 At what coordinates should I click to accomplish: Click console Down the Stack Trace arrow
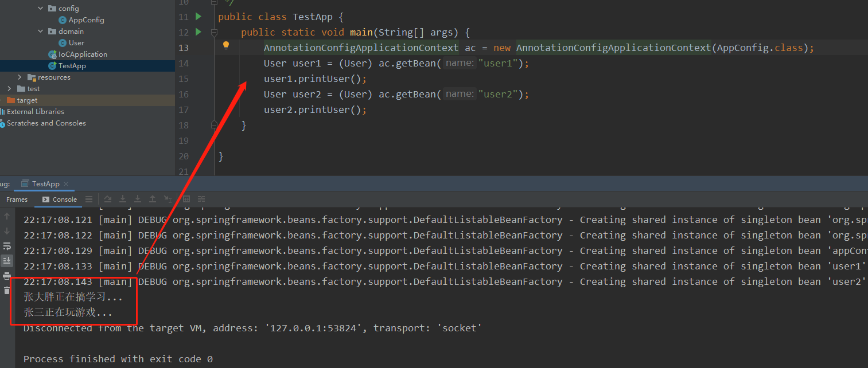7,231
